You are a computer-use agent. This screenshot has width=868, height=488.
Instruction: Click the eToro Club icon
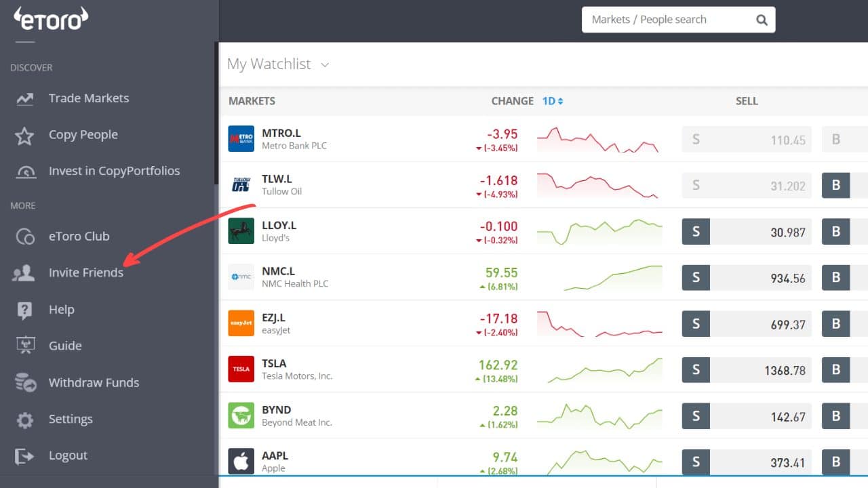[24, 236]
